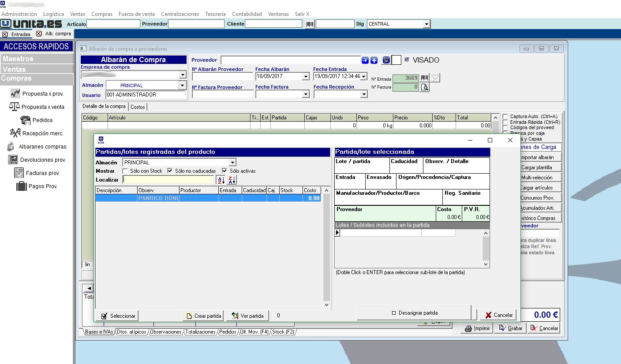Image resolution: width=621 pixels, height=364 pixels.
Task: Click the filter funnel icon beside Nº Entrada
Action: 435,78
